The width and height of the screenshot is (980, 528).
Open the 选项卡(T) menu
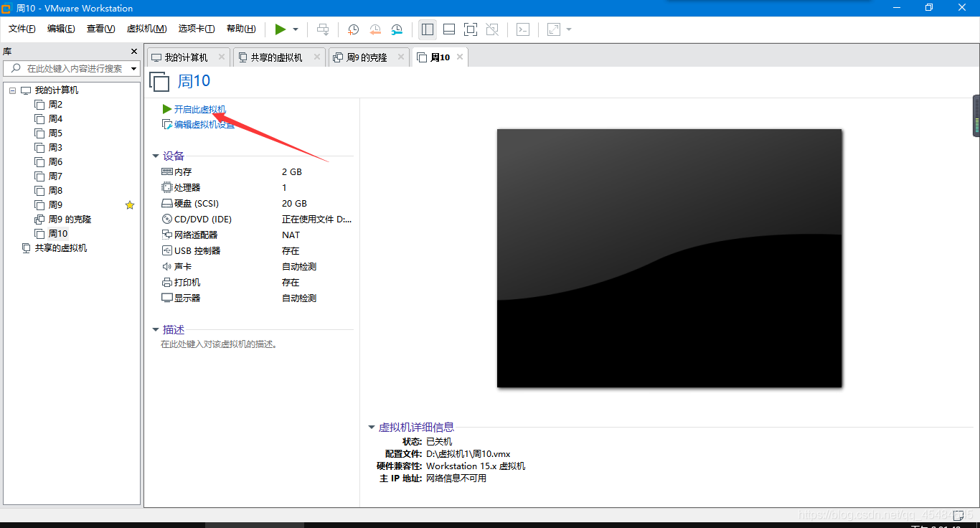(x=197, y=29)
